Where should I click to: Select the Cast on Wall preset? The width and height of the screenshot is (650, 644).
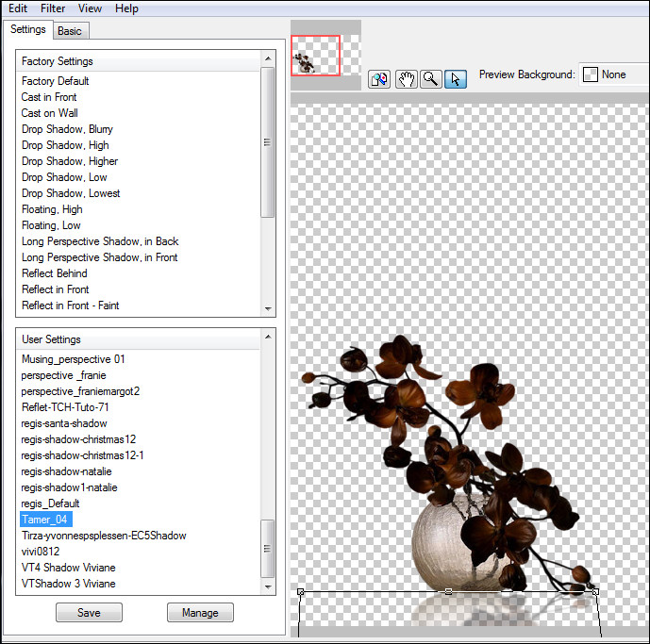pyautogui.click(x=49, y=113)
